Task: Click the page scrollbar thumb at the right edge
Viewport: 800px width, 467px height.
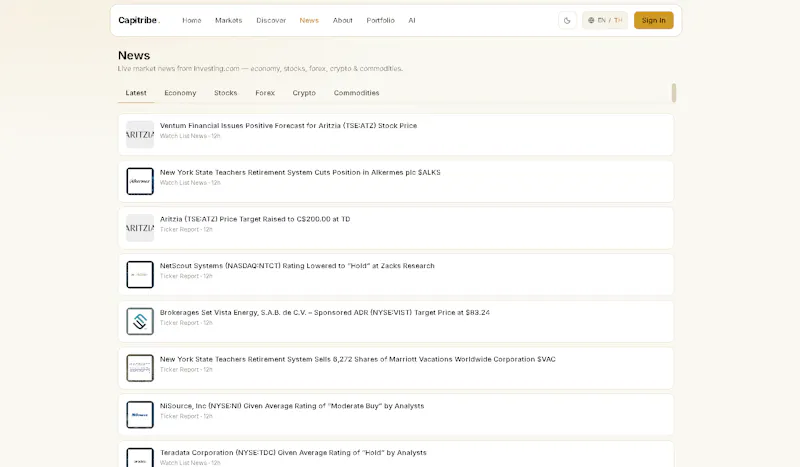Action: coord(674,93)
